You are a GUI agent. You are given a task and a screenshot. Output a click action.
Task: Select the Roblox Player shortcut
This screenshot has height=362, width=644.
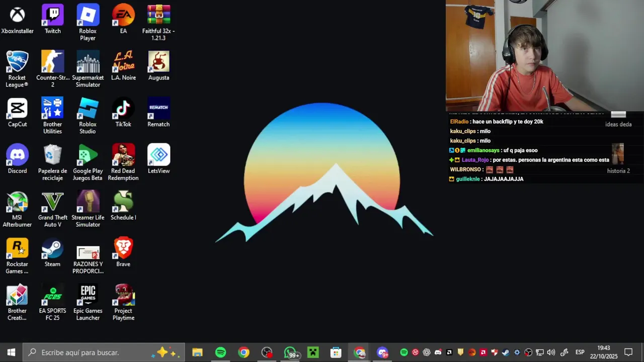[x=88, y=23]
